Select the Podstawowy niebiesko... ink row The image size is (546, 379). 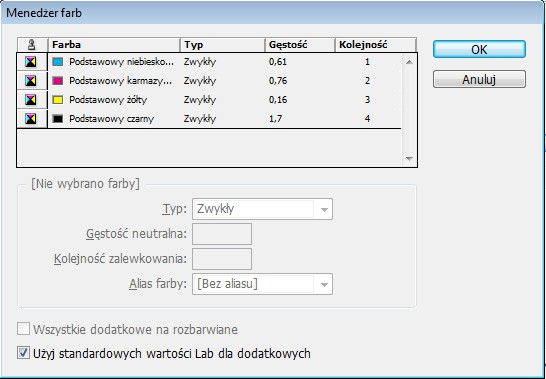(209, 62)
